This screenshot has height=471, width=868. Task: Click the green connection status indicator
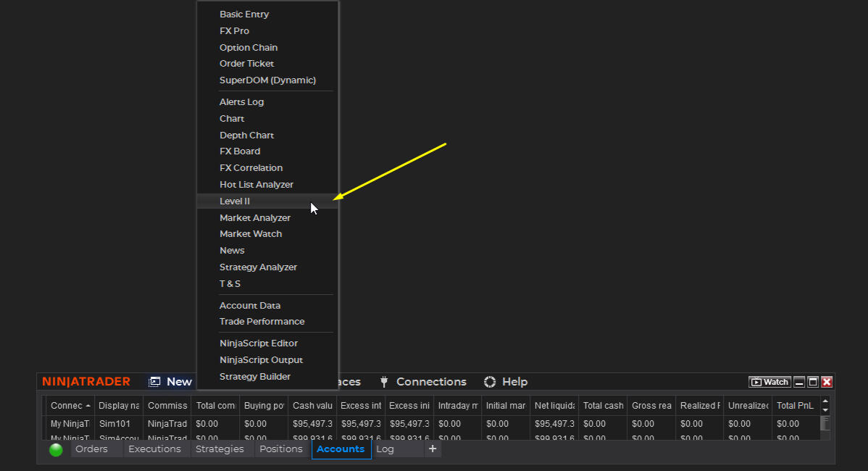point(56,450)
